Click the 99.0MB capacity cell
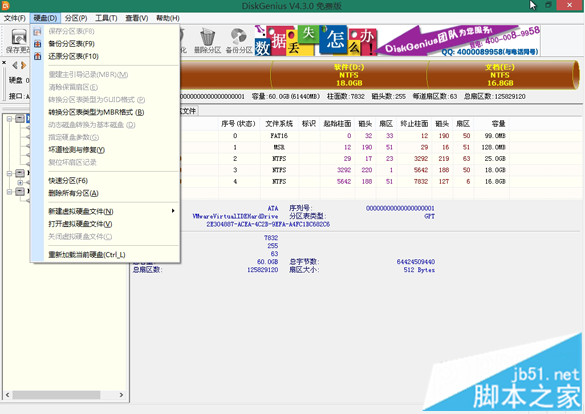The image size is (585, 414). (495, 136)
